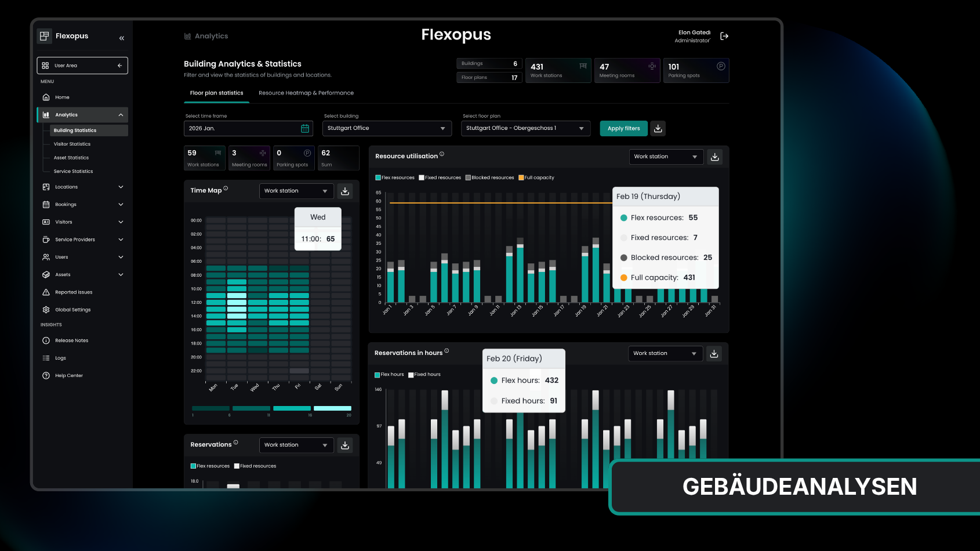Open the Select floor plan dropdown
The width and height of the screenshot is (980, 551).
[525, 129]
